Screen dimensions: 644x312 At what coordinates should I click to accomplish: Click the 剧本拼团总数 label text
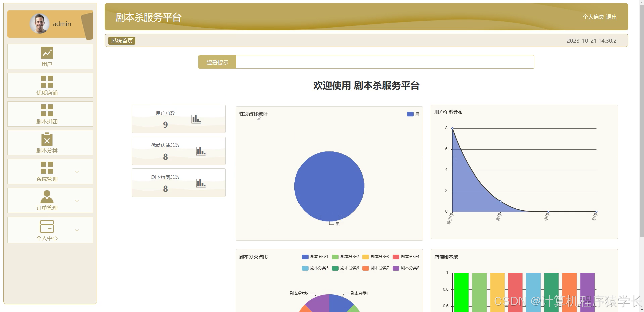click(165, 178)
